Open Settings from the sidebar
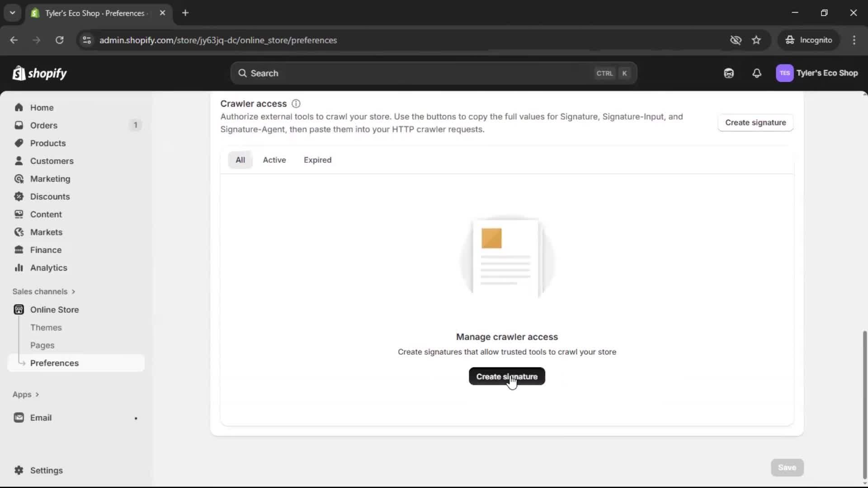Viewport: 868px width, 488px height. tap(45, 470)
